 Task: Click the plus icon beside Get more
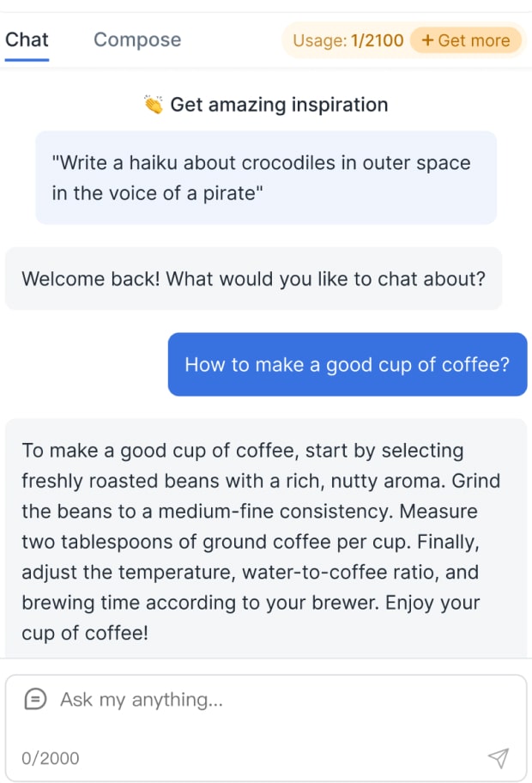coord(427,40)
